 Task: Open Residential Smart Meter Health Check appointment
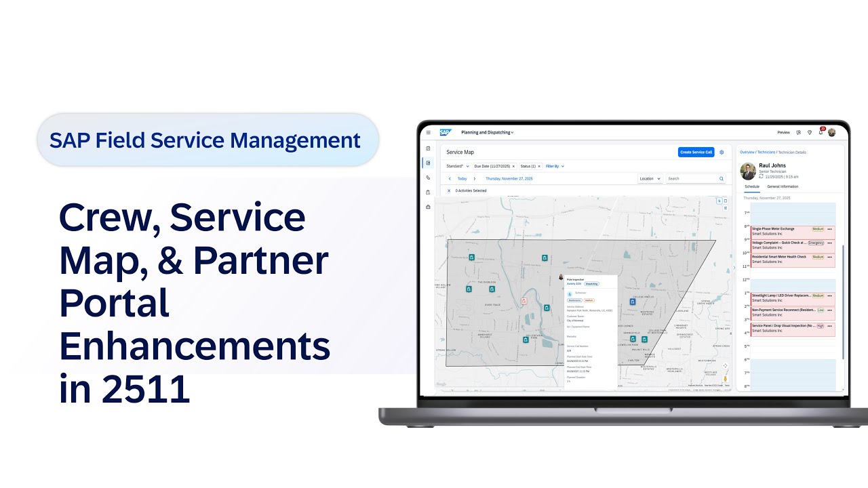(793, 261)
